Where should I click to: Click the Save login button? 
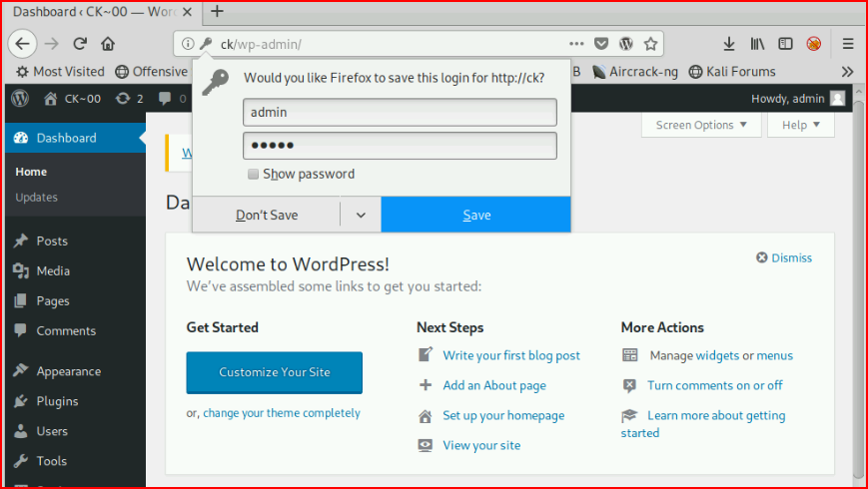[x=476, y=215]
